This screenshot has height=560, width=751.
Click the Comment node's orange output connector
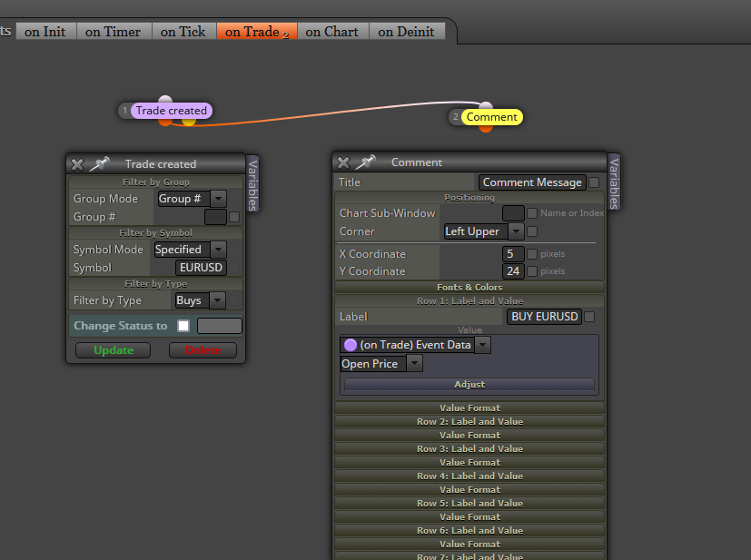coord(486,128)
